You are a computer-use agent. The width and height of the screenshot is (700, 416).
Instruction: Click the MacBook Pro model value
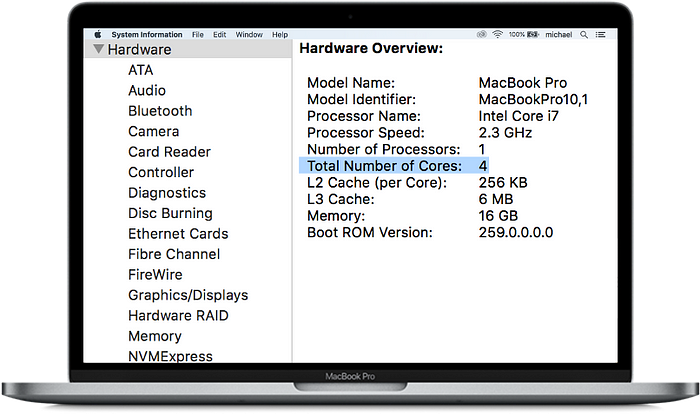523,83
